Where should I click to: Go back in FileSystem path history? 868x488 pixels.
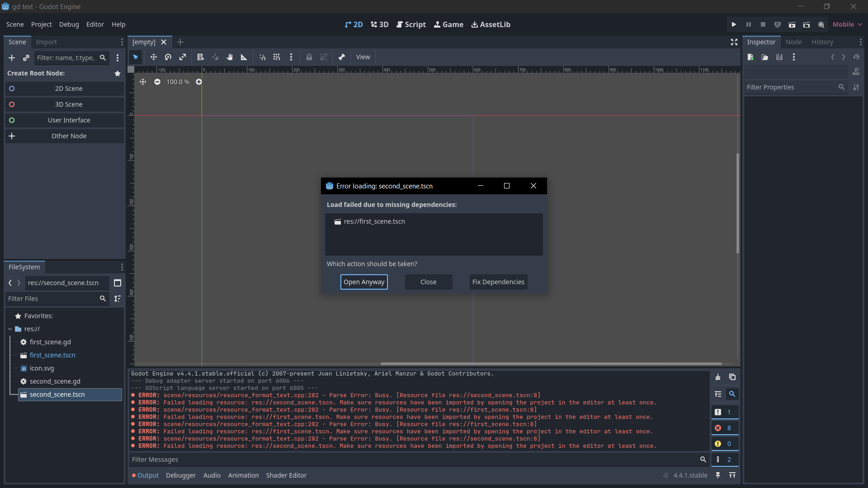[10, 283]
